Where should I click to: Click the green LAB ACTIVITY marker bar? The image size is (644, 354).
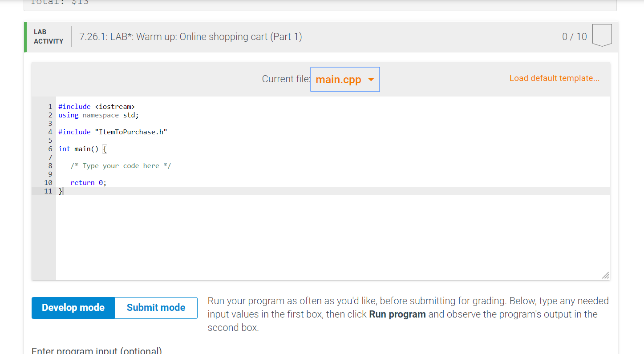(x=26, y=36)
